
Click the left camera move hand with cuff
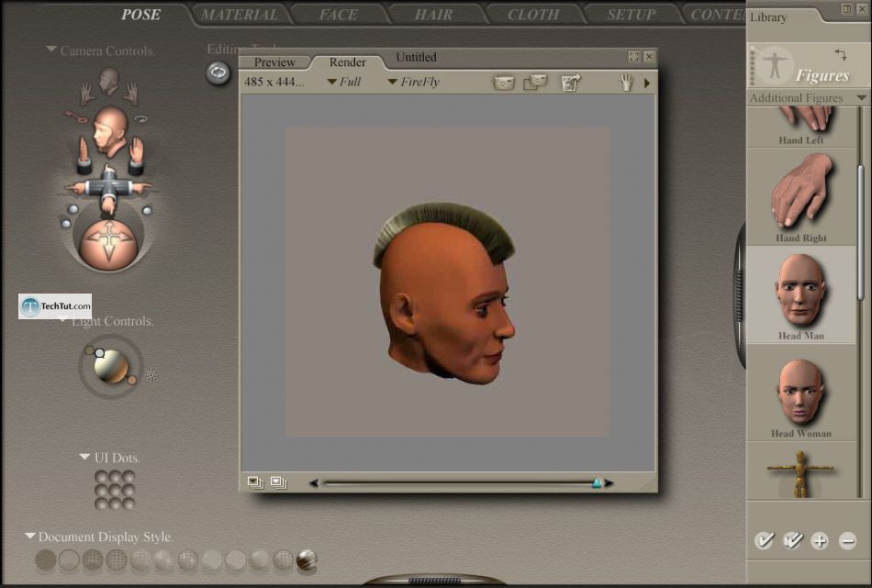84,154
